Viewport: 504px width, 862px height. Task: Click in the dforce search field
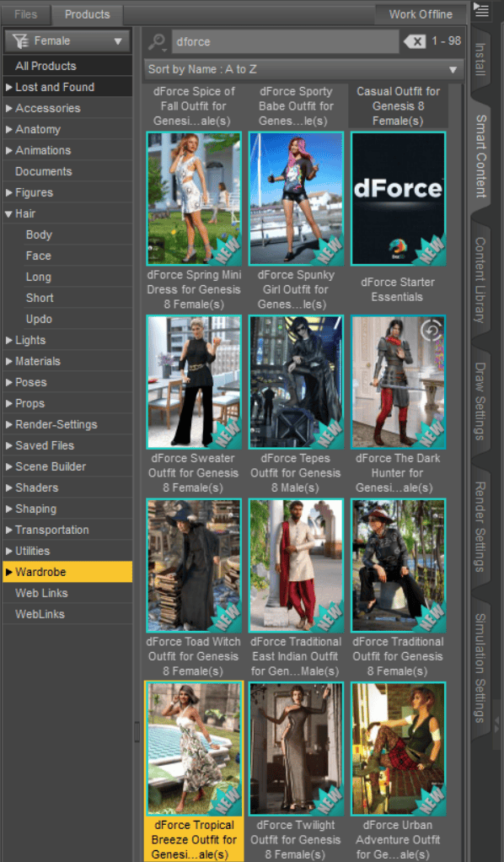pos(285,42)
